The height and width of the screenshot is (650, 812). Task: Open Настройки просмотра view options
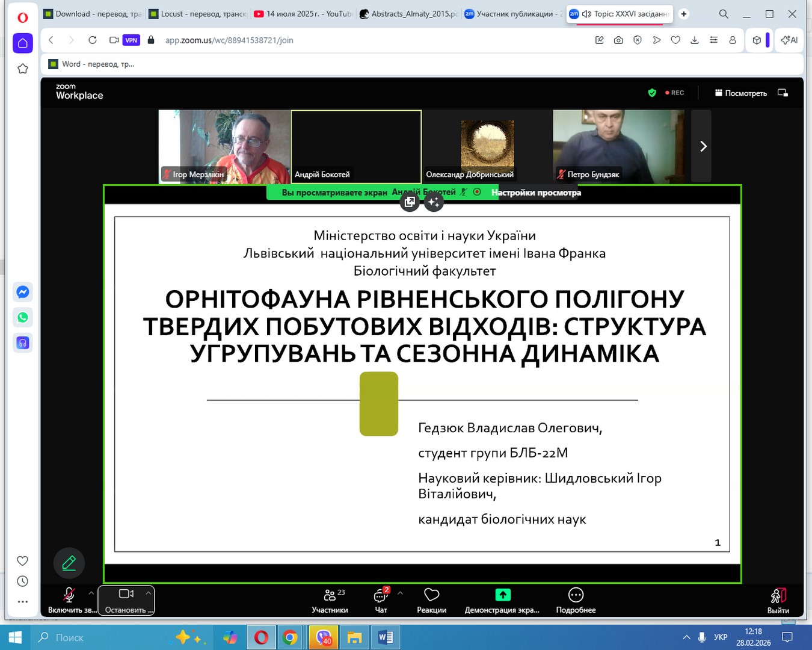click(536, 193)
